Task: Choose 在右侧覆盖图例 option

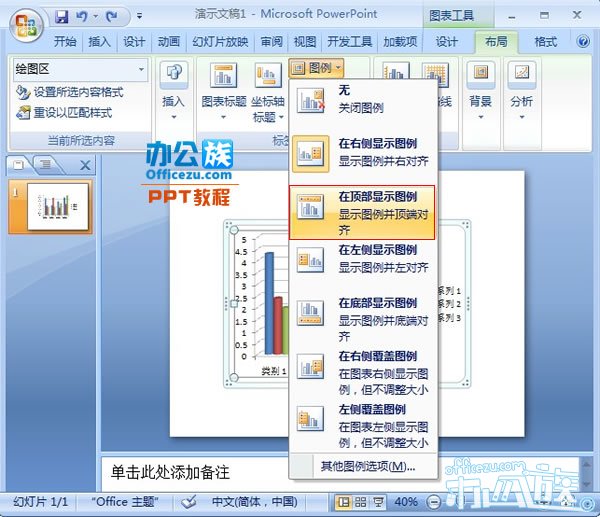Action: (362, 373)
